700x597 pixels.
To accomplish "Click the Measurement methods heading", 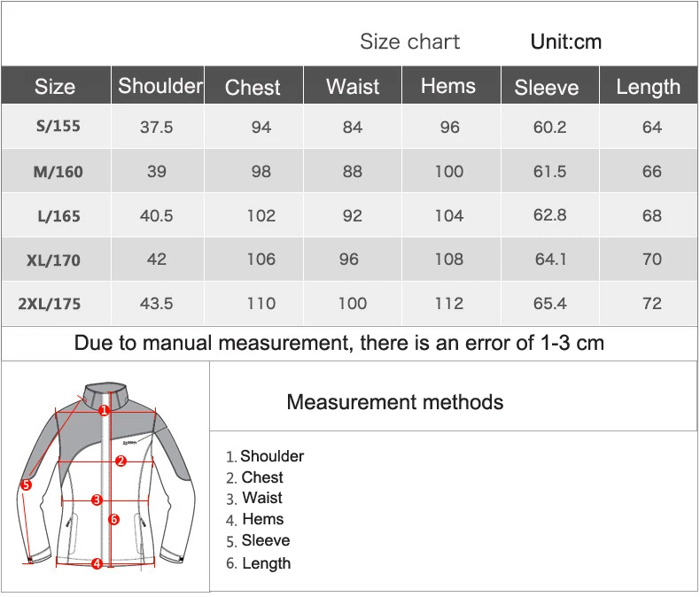I will tap(395, 402).
